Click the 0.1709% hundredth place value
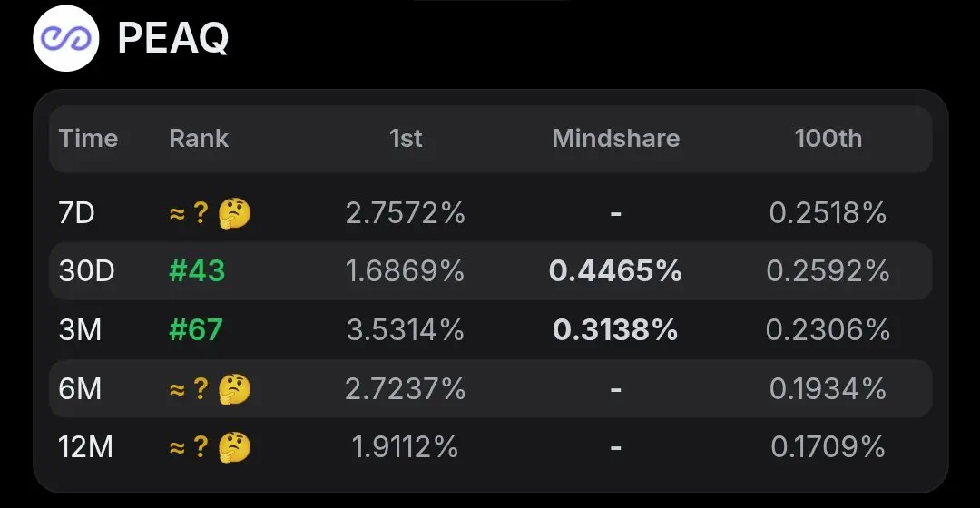The image size is (980, 508). [828, 447]
